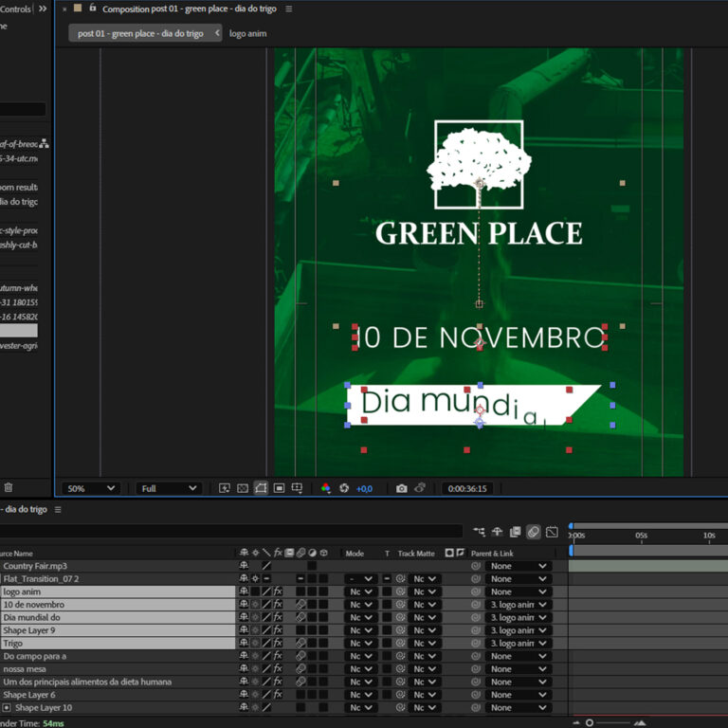Open the Graph Editor in the timeline

(552, 533)
